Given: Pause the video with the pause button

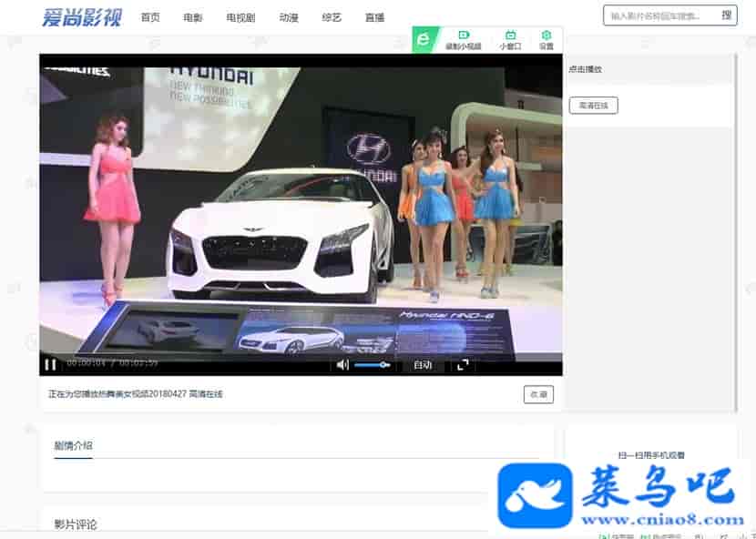Looking at the screenshot, I should click(51, 364).
